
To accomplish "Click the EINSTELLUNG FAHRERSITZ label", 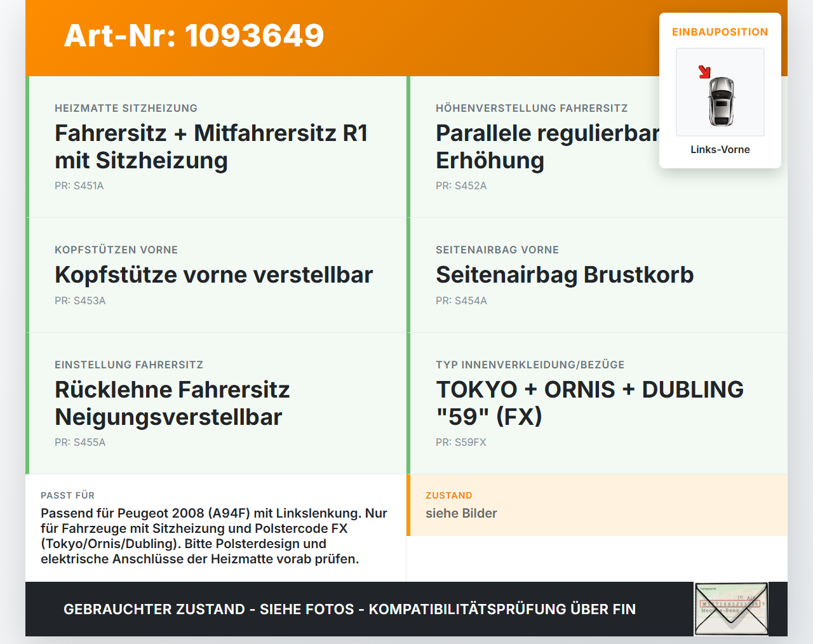I will pos(129,365).
